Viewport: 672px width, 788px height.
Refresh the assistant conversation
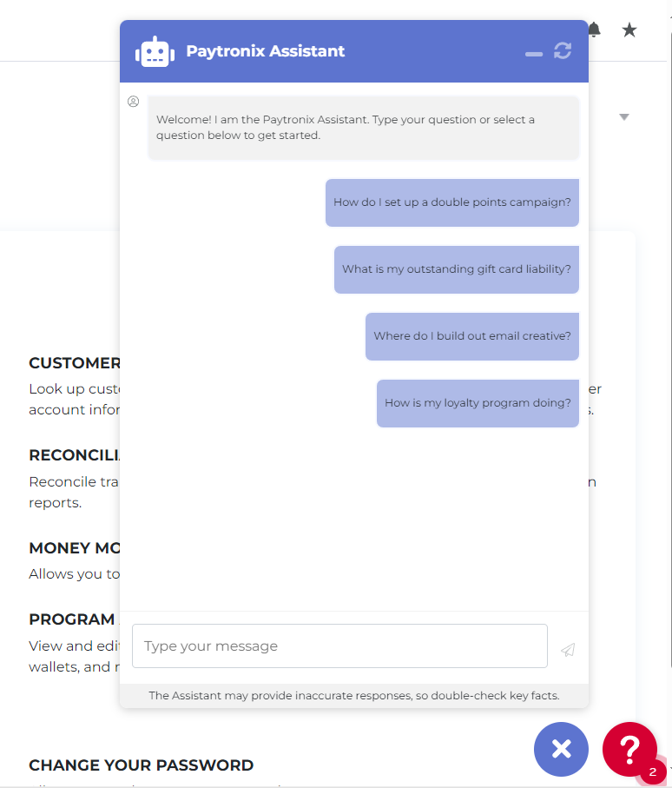(563, 50)
